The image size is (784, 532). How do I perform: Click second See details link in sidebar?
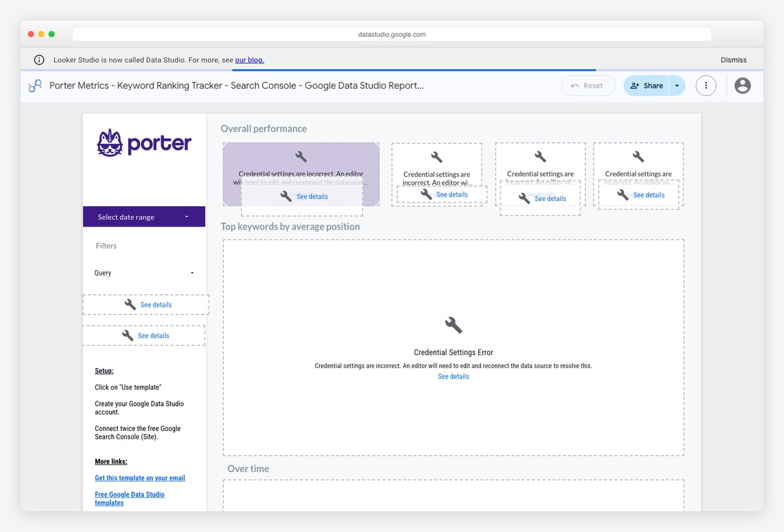(154, 336)
